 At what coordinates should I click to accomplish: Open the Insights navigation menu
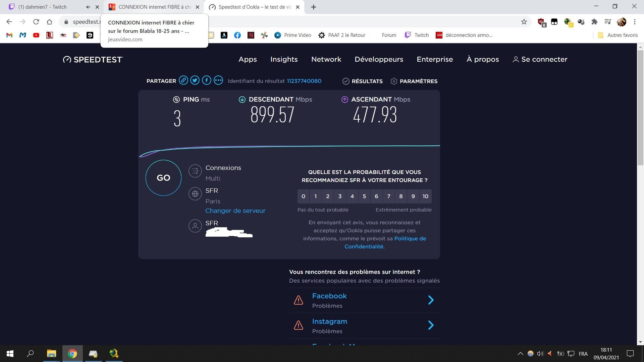pyautogui.click(x=284, y=59)
